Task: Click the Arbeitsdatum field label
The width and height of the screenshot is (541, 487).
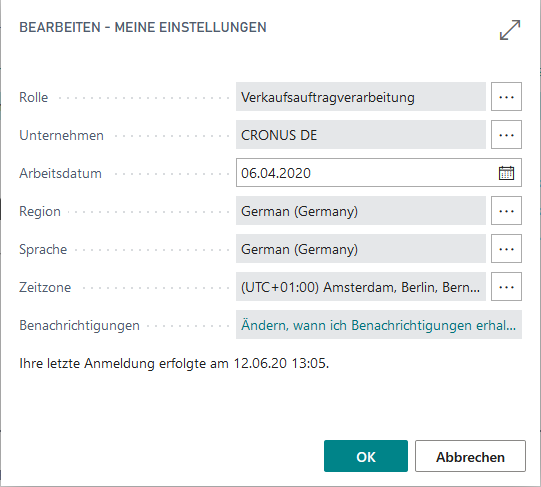Action: [60, 173]
